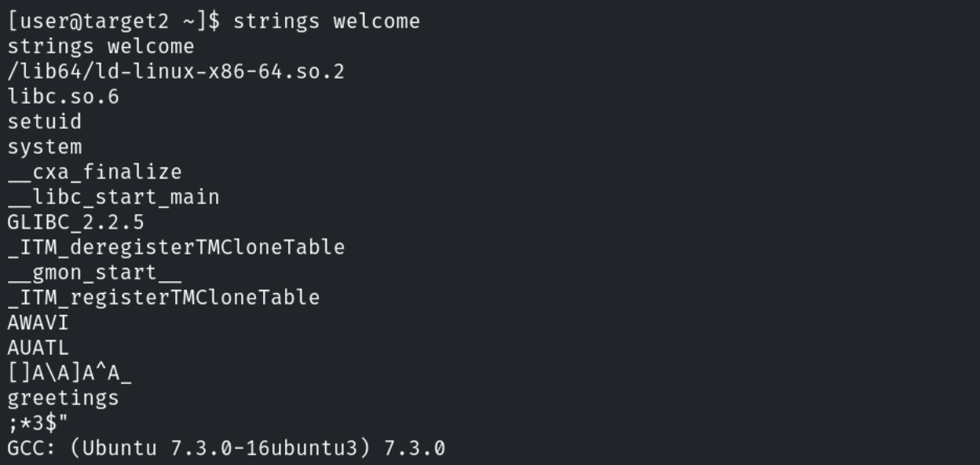Click the __libc_start_main line
Image resolution: width=980 pixels, height=465 pixels.
click(113, 197)
